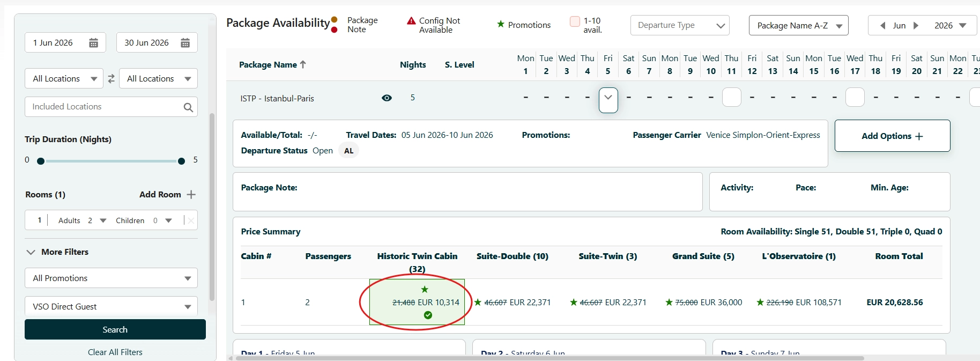Click the Search button
Screen dimensions: 980x361
click(x=115, y=330)
